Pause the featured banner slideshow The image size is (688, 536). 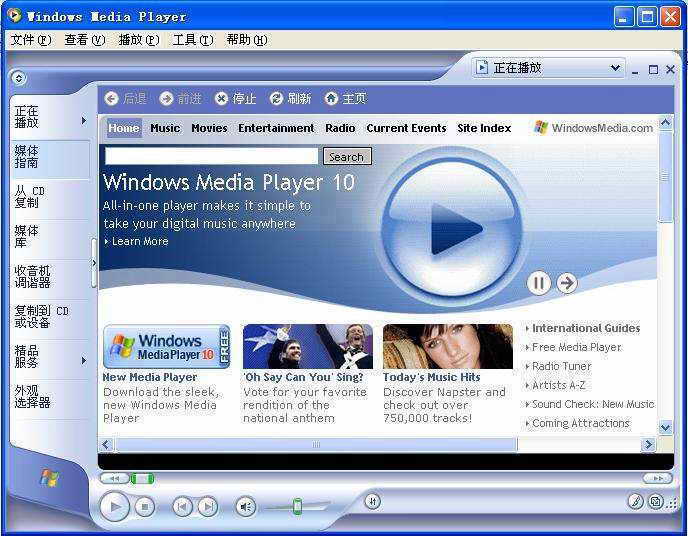[x=539, y=283]
